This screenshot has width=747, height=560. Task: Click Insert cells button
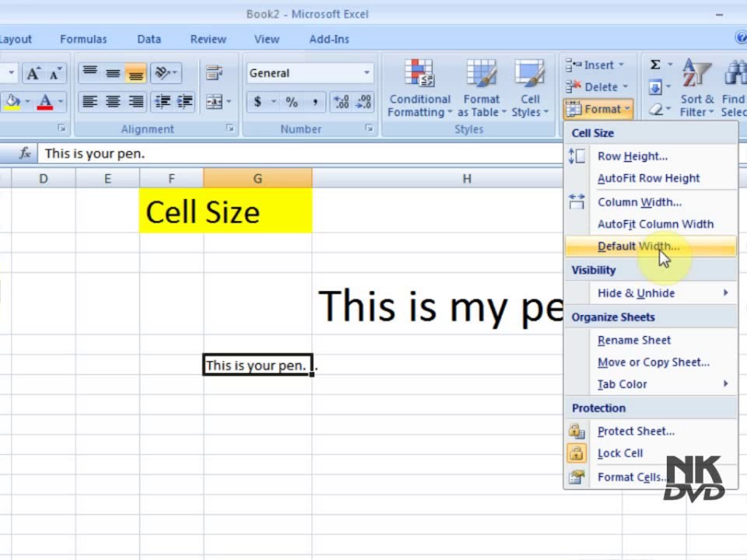click(x=594, y=65)
